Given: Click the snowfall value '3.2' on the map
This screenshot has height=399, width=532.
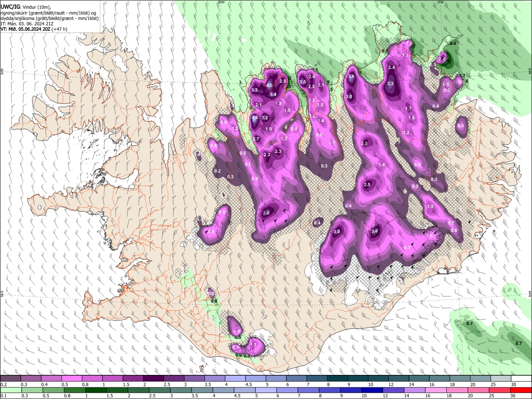Looking at the screenshot, I should 265,118.
